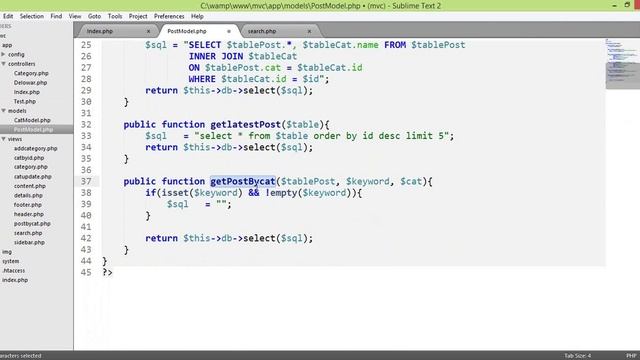This screenshot has height=360, width=640.
Task: Click INNER JOIN on line 26
Action: tap(216, 56)
